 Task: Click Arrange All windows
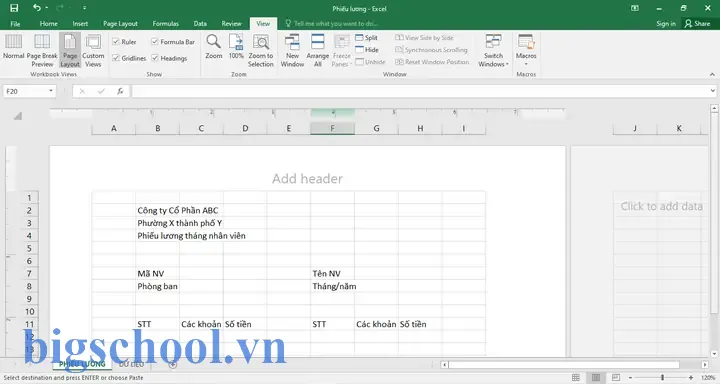[317, 51]
